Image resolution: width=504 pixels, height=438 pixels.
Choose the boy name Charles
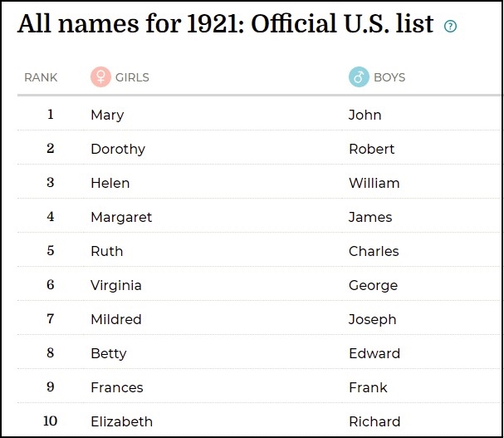[x=374, y=251]
